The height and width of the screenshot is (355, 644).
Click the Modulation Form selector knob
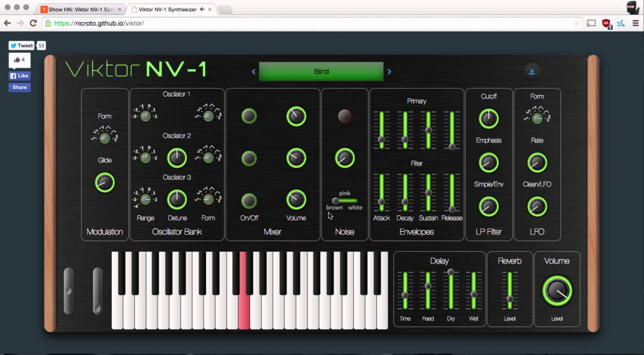tap(105, 138)
